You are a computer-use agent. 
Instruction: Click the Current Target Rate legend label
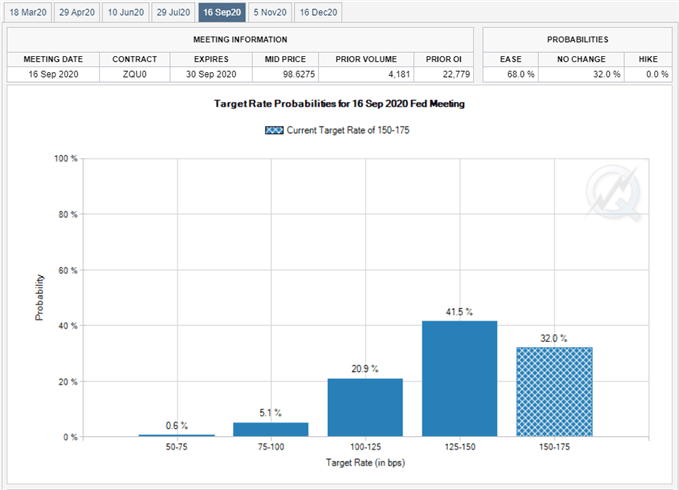pyautogui.click(x=348, y=130)
